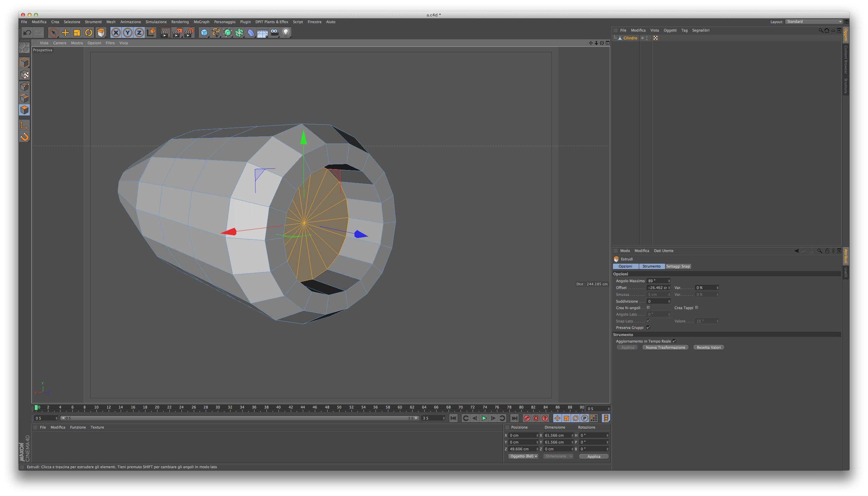Switch to the Strumento tab
868x496 pixels.
click(x=651, y=267)
